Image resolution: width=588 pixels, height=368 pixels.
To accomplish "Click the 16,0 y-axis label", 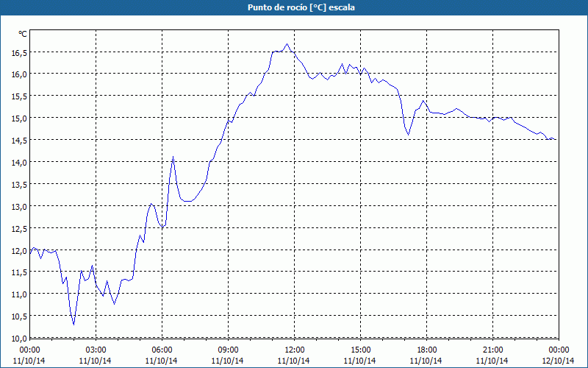I will pyautogui.click(x=20, y=74).
